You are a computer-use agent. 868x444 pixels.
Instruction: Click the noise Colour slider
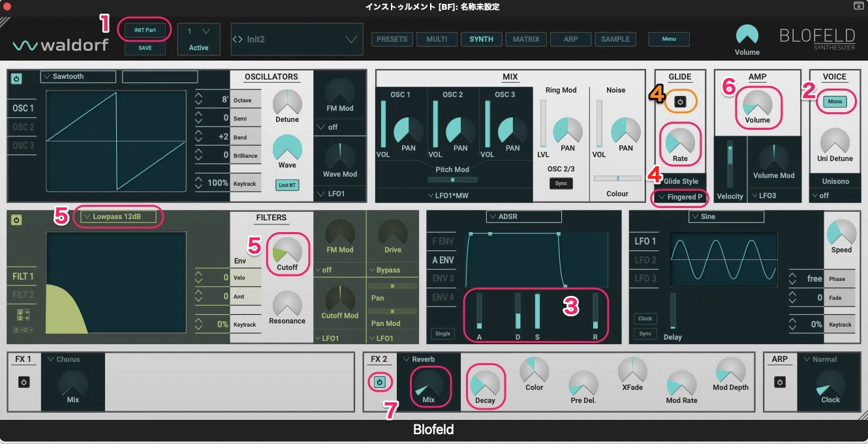click(x=617, y=178)
